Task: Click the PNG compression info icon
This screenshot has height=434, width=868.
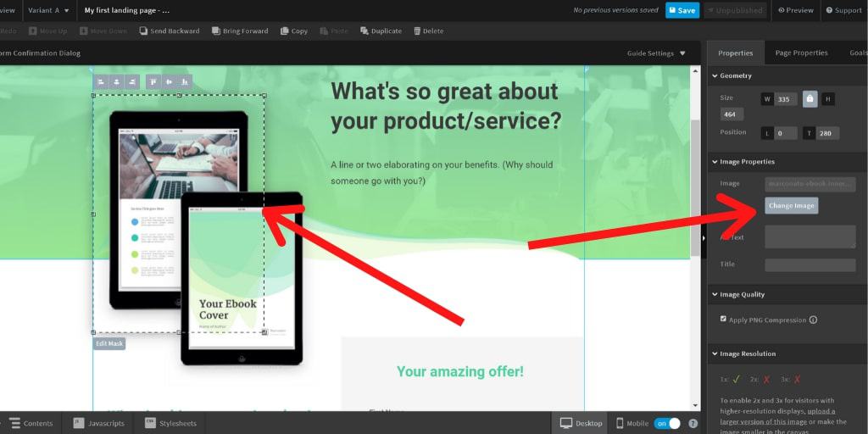Action: click(813, 320)
